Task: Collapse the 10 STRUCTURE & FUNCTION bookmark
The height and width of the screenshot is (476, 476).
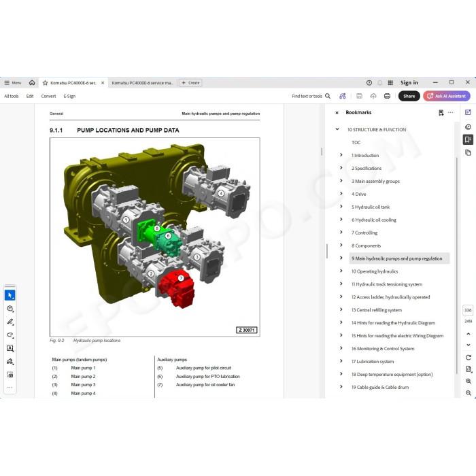Action: pos(337,129)
